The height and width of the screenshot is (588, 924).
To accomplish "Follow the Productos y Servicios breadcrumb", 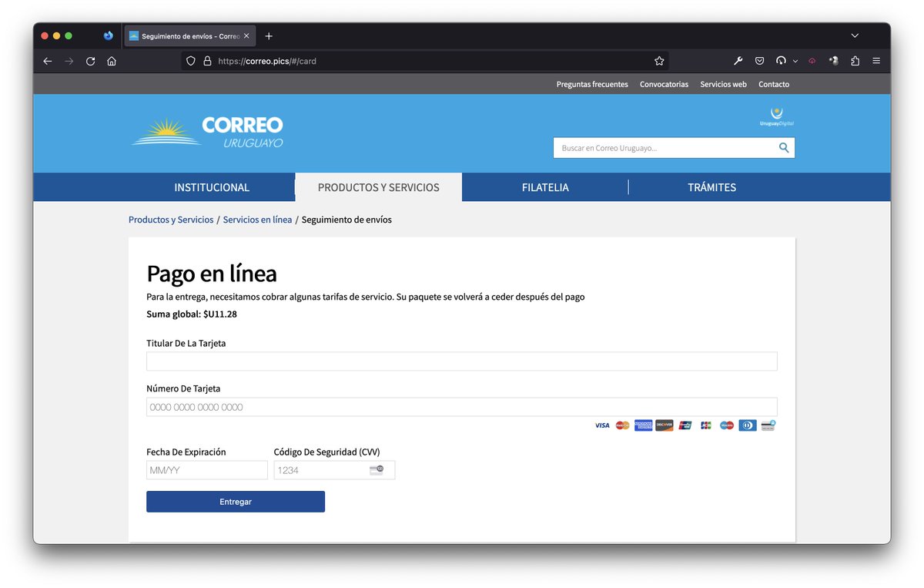I will pyautogui.click(x=171, y=220).
